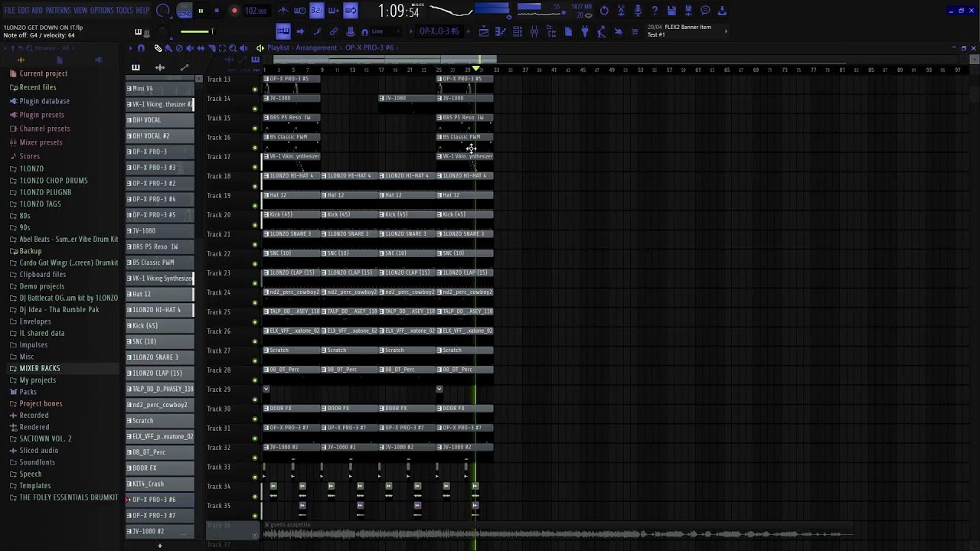Click the help question mark icon
The width and height of the screenshot is (980, 551).
point(655,11)
